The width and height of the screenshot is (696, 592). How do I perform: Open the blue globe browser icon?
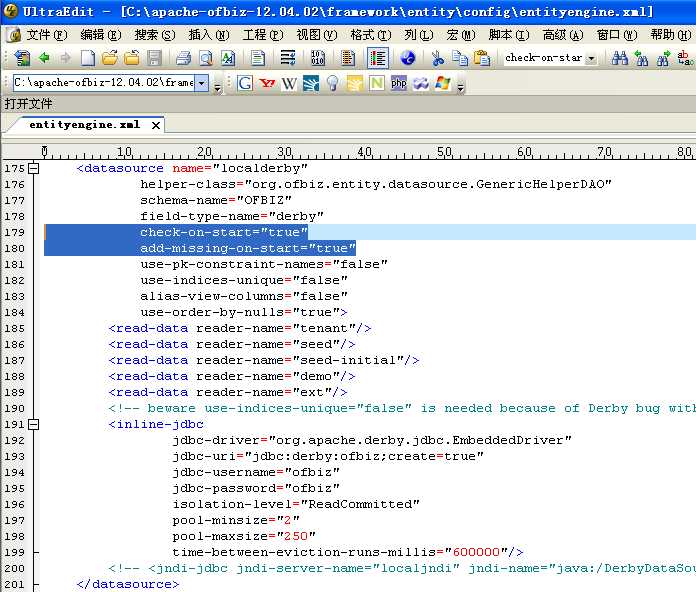408,58
